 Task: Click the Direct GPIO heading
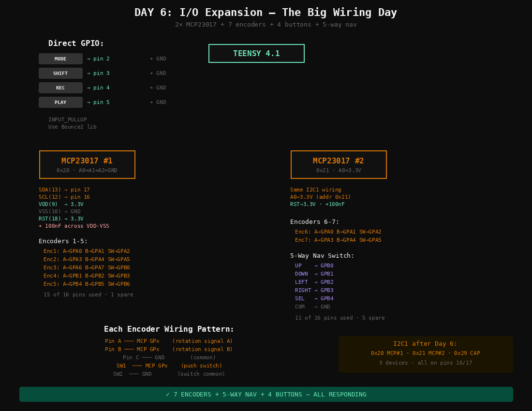point(76,44)
